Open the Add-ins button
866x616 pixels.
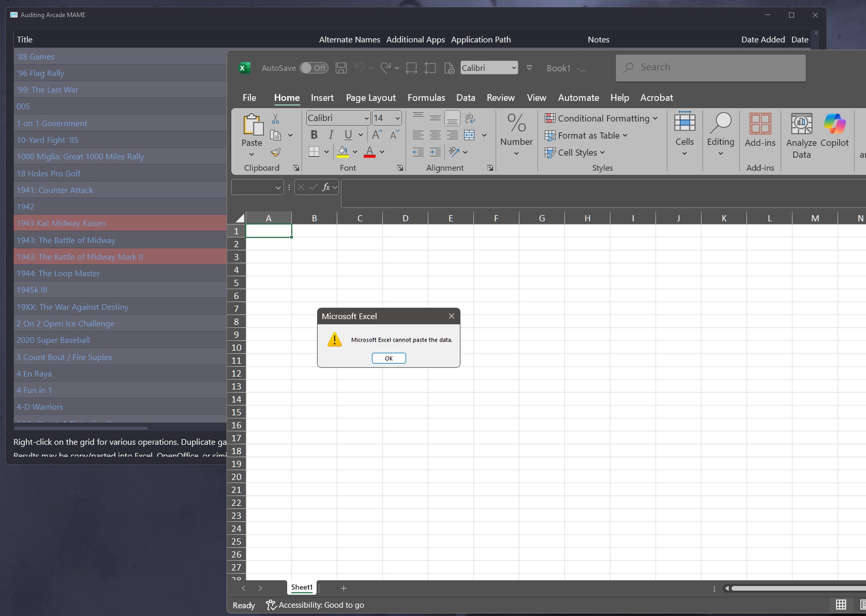click(x=760, y=130)
